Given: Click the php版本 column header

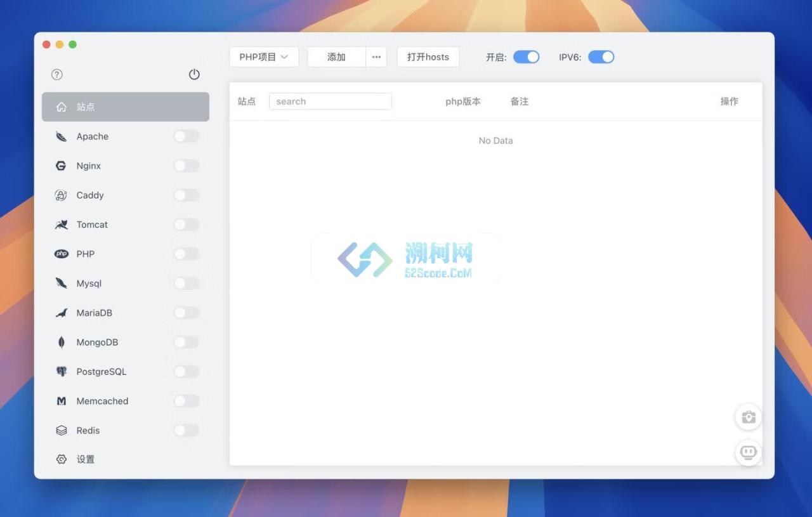Looking at the screenshot, I should 463,101.
